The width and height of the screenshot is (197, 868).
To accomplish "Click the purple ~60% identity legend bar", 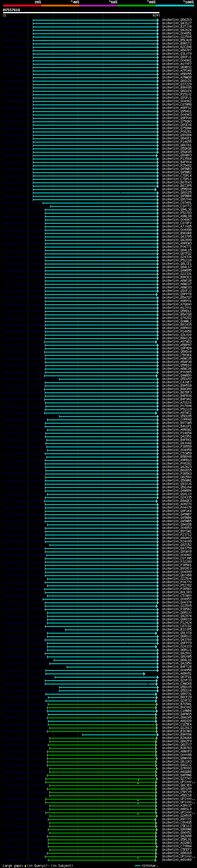I will pyautogui.click(x=99, y=6).
